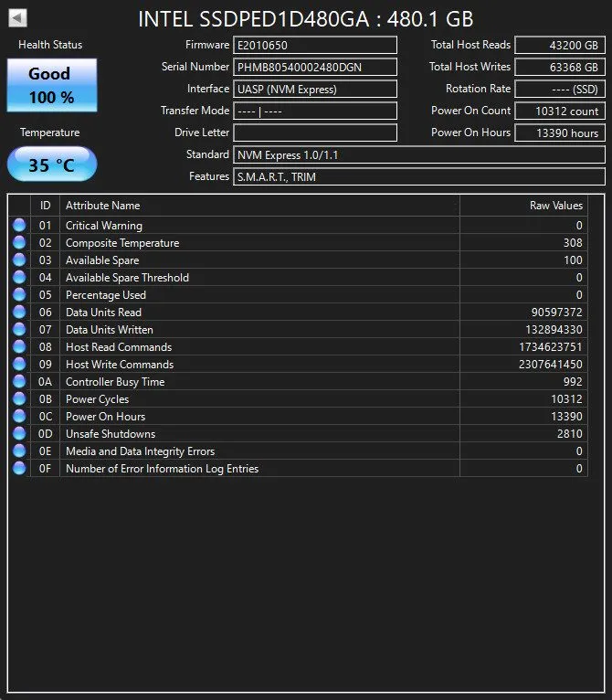Click the Raw Values column header
Screen dimensions: 612x700
(524, 206)
